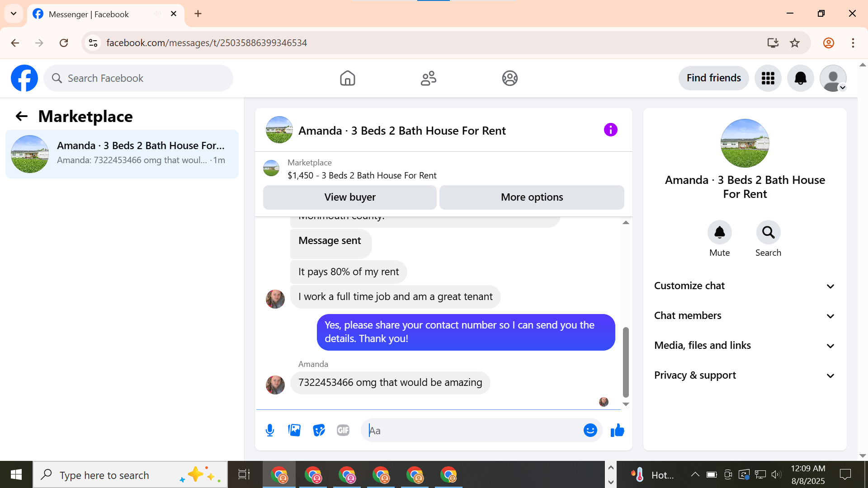This screenshot has width=868, height=488.
Task: Open the emoji picker in message box
Action: coord(590,430)
